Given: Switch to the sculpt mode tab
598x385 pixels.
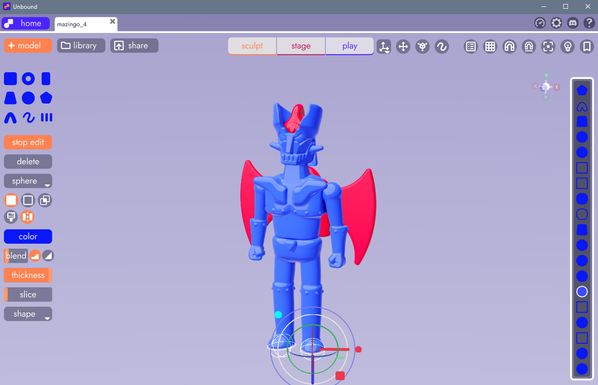Looking at the screenshot, I should (x=252, y=46).
